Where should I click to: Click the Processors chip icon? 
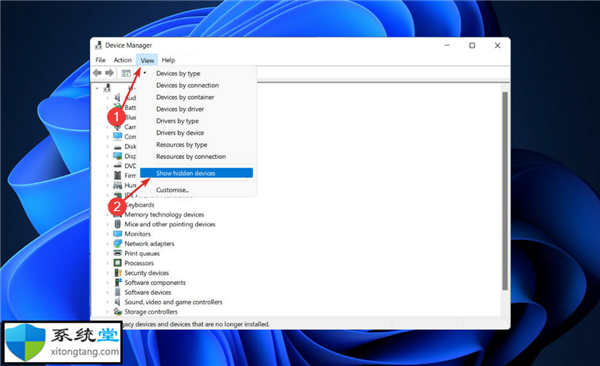point(117,263)
